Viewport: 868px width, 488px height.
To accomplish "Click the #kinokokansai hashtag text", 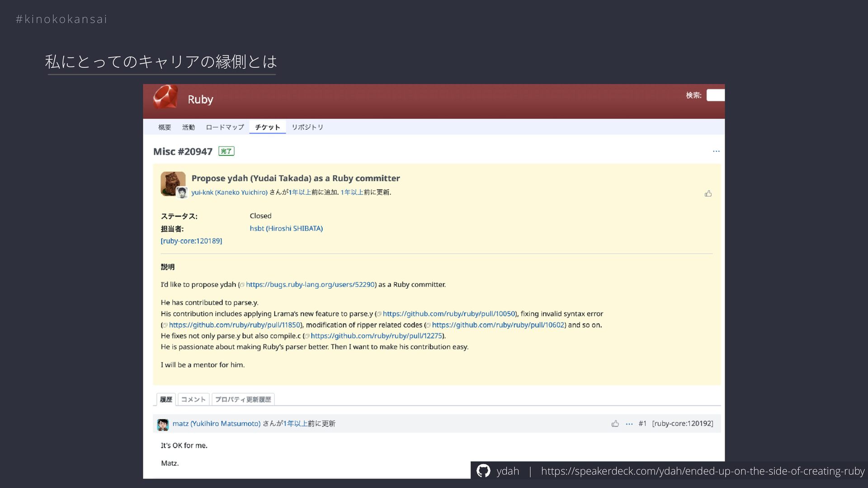I will 61,19.
